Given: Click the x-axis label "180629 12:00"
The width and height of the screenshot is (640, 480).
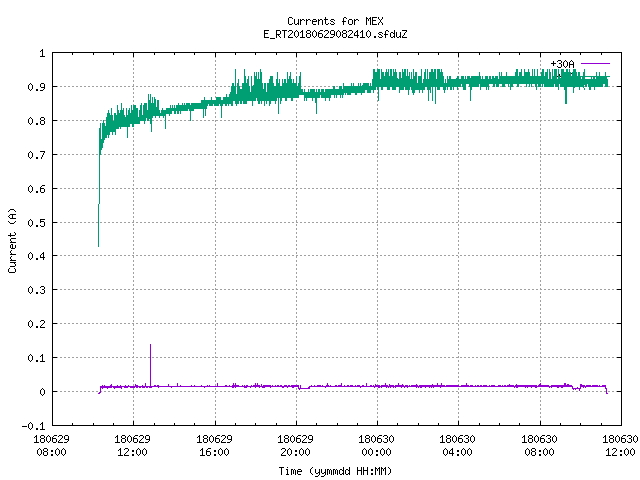Looking at the screenshot, I should (132, 446).
